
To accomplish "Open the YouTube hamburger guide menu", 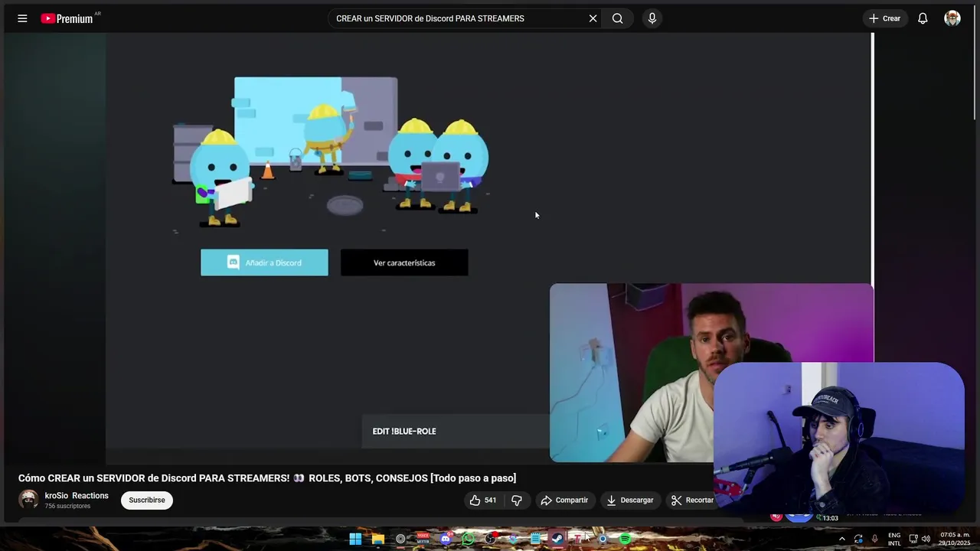I will coord(22,18).
